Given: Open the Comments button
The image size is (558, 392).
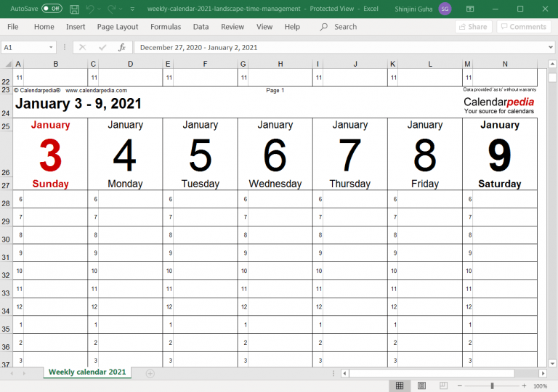Looking at the screenshot, I should click(x=523, y=27).
